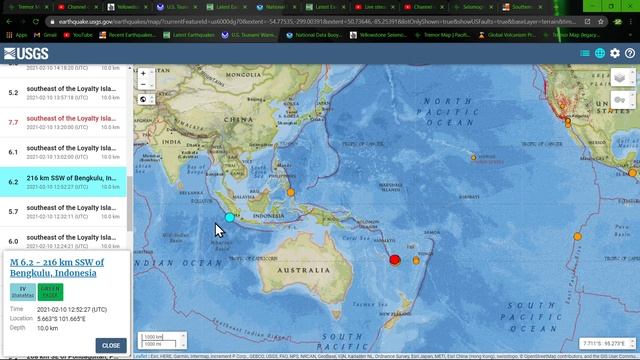Open the Yellowstone Seismic bookmark
This screenshot has width=640, height=360.
pyautogui.click(x=378, y=35)
